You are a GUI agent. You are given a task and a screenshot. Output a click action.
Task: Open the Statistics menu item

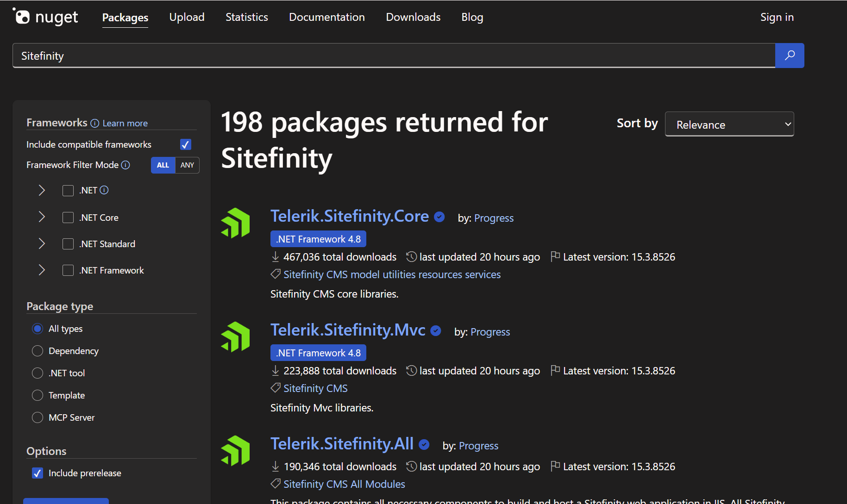tap(246, 17)
